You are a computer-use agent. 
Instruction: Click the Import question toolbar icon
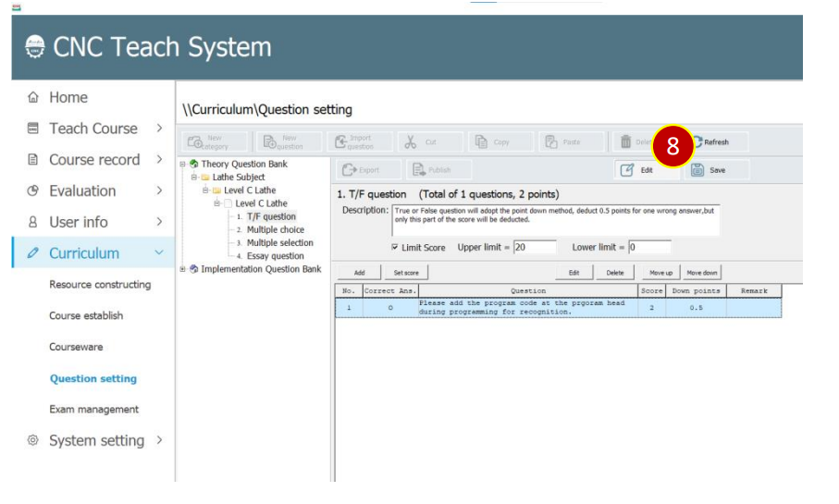pos(340,141)
